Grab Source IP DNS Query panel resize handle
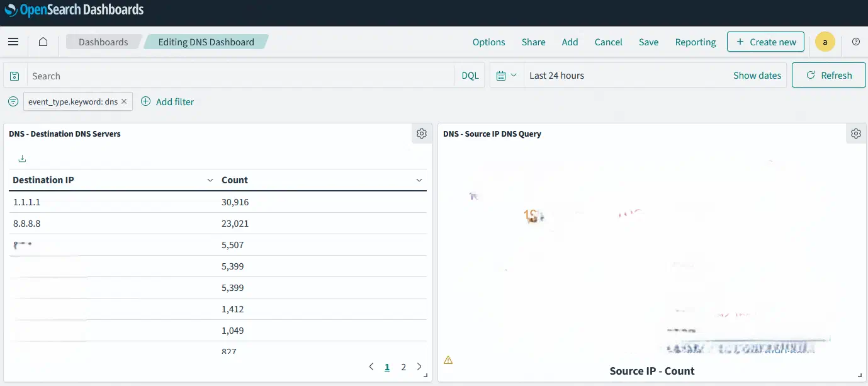The image size is (868, 386). (x=861, y=376)
